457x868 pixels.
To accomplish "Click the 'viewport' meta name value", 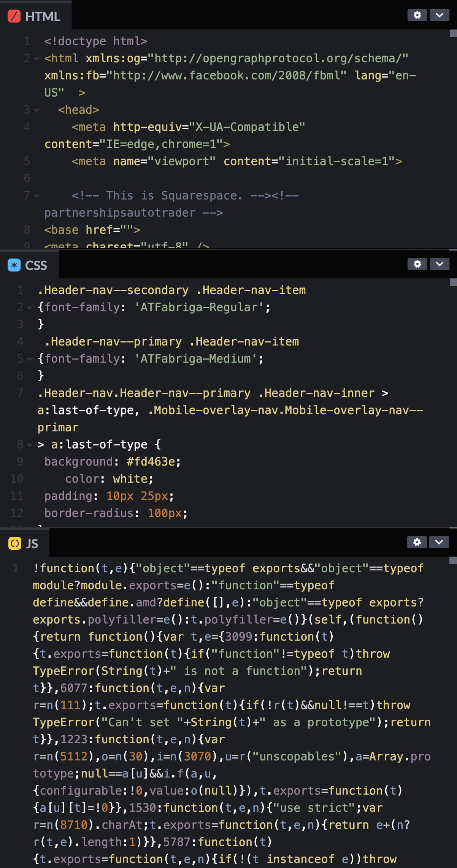I will click(182, 161).
